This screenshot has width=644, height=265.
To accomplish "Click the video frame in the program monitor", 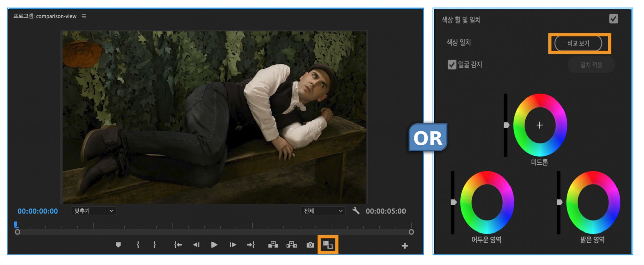I will tap(215, 117).
